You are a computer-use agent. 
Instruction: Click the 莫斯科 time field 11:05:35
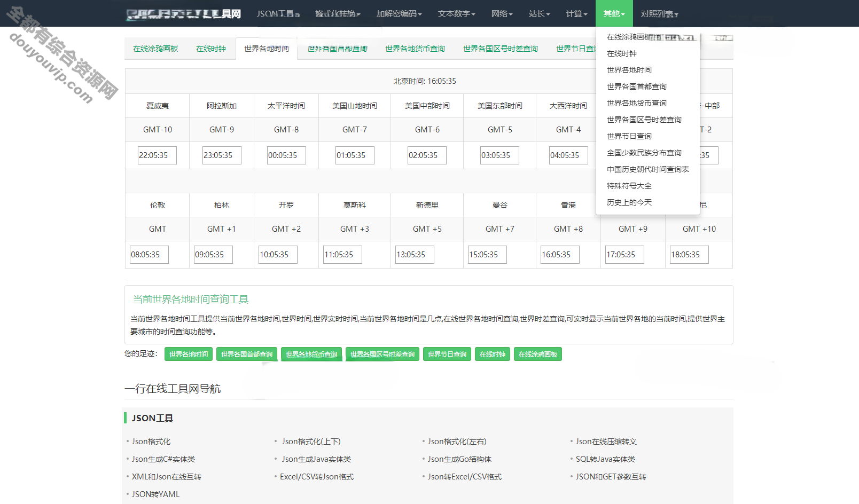(x=342, y=255)
